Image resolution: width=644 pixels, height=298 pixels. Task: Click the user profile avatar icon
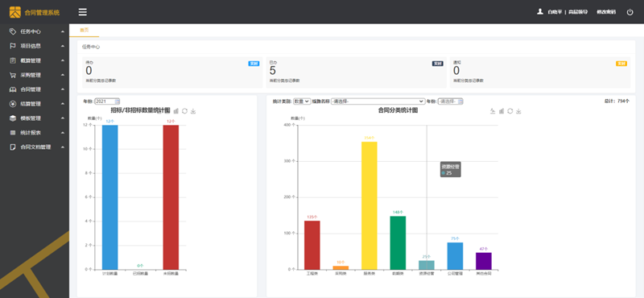540,11
